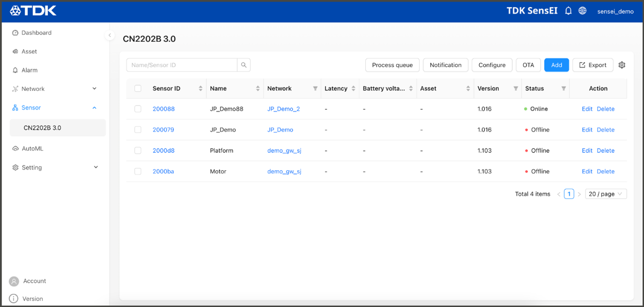Open sensor ID 2000d8 link
The height and width of the screenshot is (307, 644).
163,150
